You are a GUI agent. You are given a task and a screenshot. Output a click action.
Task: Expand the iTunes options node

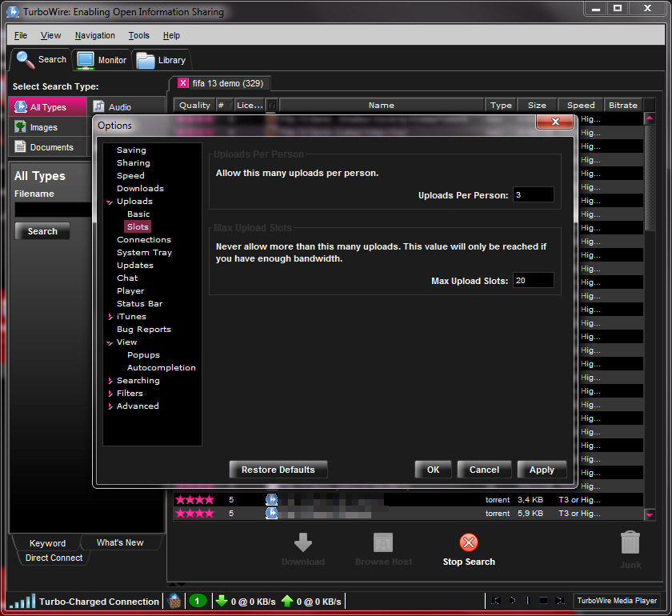[110, 317]
